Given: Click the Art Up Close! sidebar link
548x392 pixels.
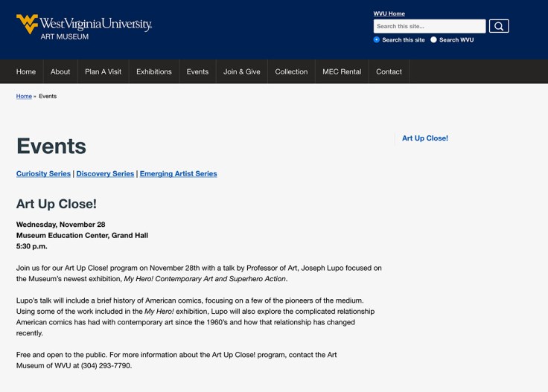Looking at the screenshot, I should point(425,138).
